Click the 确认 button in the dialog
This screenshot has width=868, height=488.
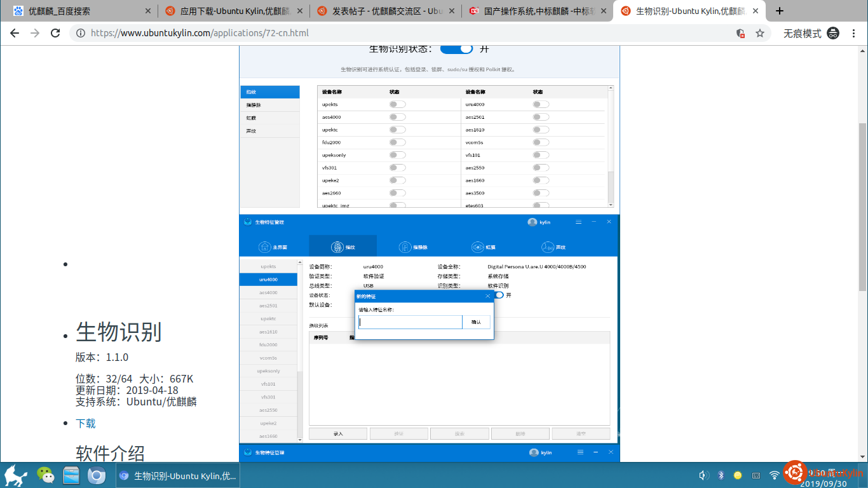coord(476,322)
